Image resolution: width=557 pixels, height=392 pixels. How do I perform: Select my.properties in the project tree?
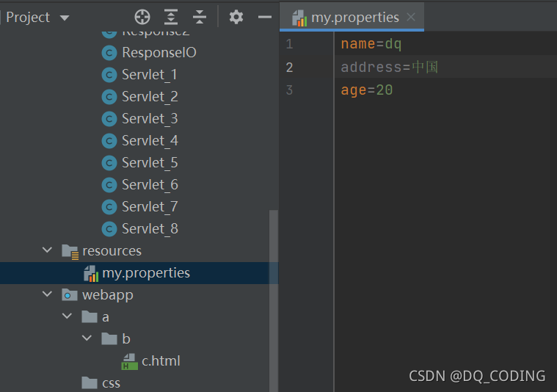(x=146, y=273)
